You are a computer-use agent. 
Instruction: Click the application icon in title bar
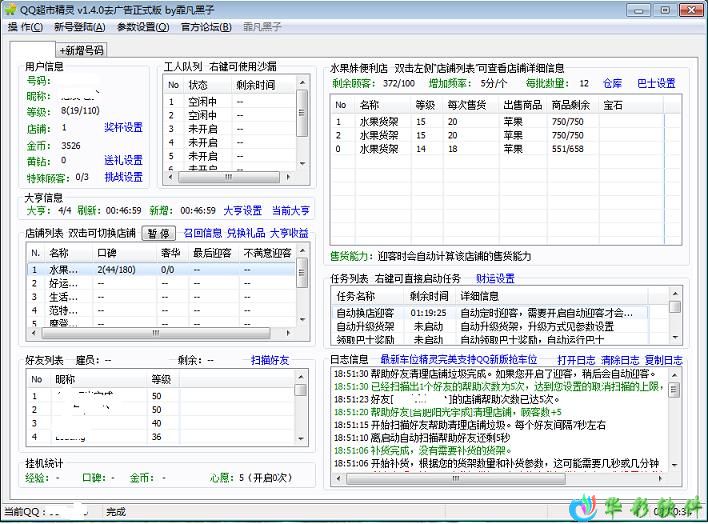(x=10, y=9)
